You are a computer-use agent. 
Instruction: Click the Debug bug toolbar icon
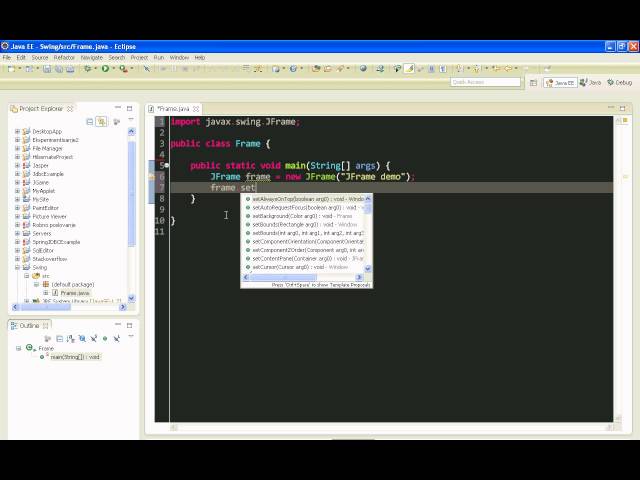(x=87, y=69)
